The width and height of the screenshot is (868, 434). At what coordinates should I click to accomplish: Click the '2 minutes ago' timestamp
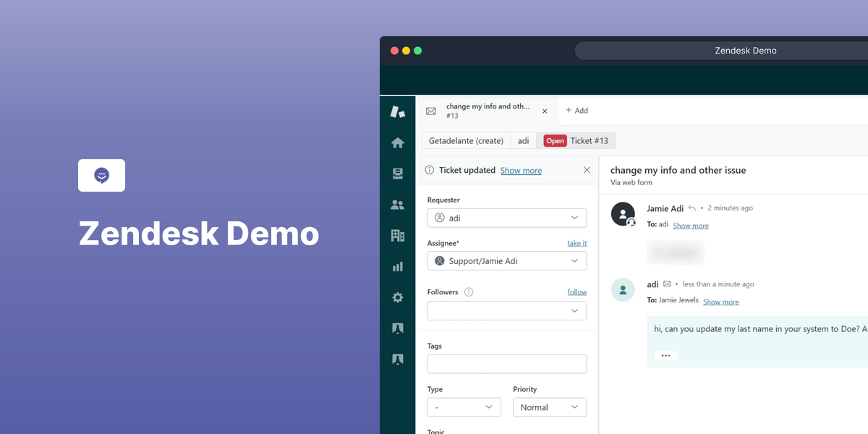click(x=730, y=208)
